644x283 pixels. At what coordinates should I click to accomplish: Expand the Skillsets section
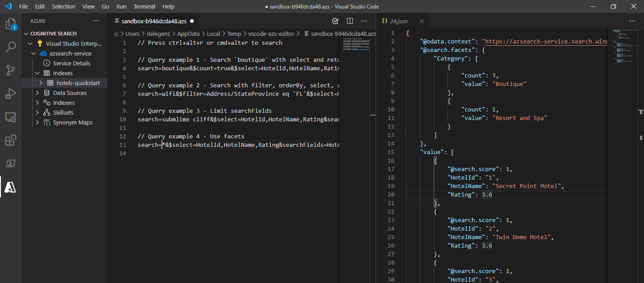(x=38, y=112)
